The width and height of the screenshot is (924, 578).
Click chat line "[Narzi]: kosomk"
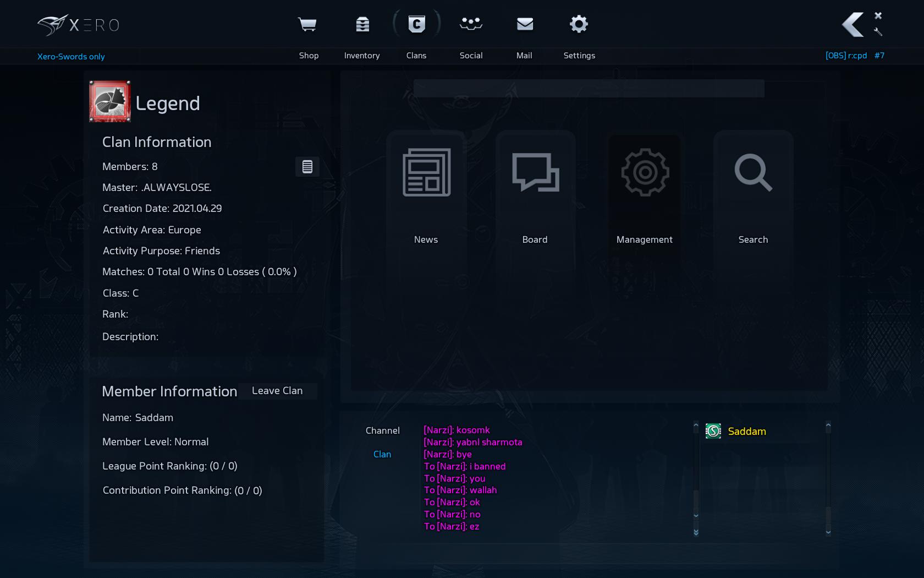[x=457, y=430]
